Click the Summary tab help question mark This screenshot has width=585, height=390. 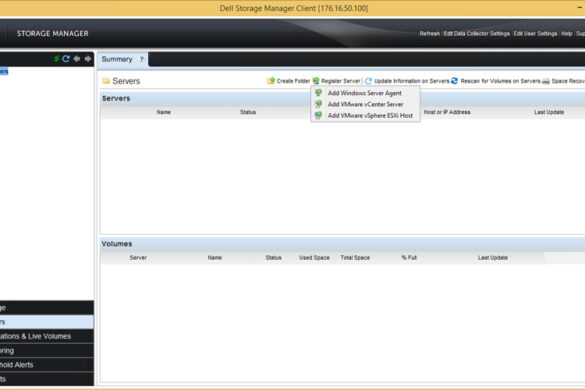click(x=141, y=59)
